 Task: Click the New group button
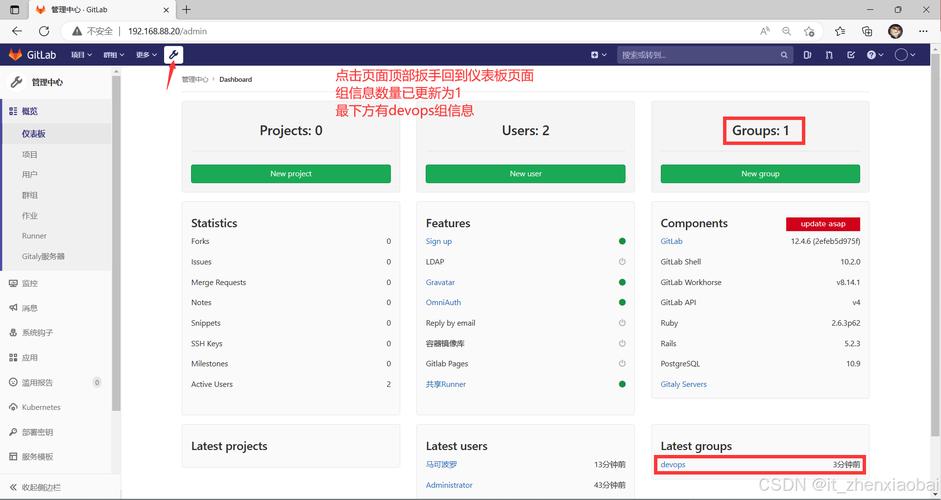760,173
